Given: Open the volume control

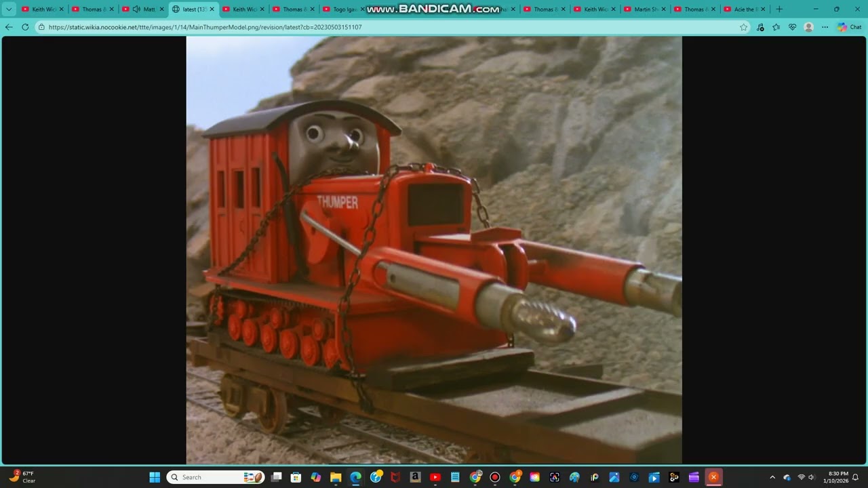Looking at the screenshot, I should [x=812, y=477].
